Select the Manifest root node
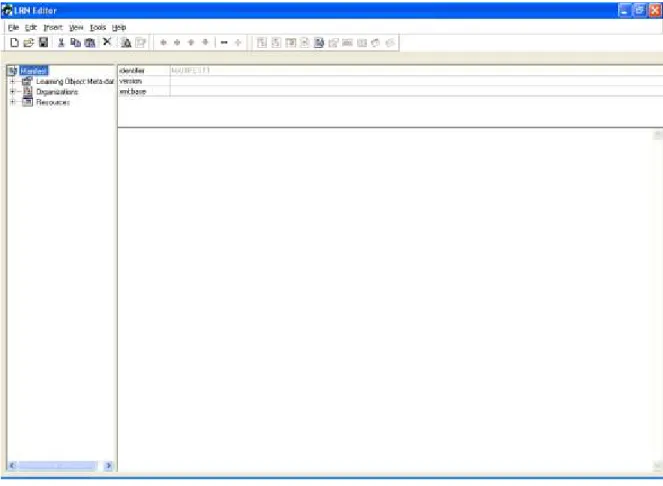 34,71
